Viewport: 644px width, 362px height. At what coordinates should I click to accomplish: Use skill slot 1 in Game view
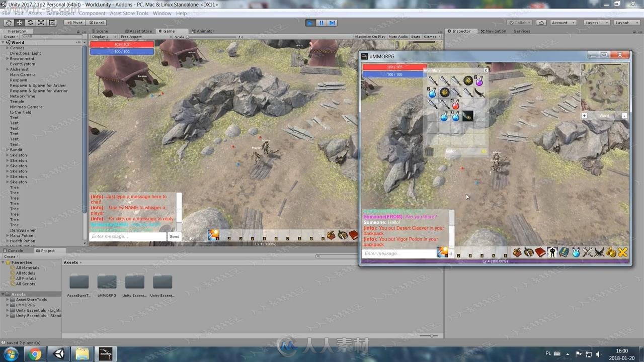(213, 235)
